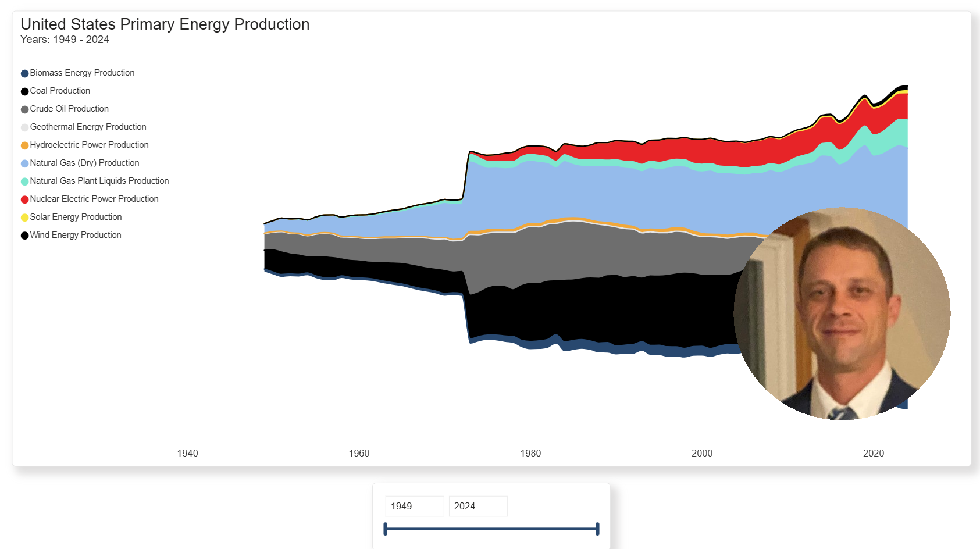Screen dimensions: 980x549
Task: Select the Wind Energy Production legend label
Action: click(x=76, y=235)
